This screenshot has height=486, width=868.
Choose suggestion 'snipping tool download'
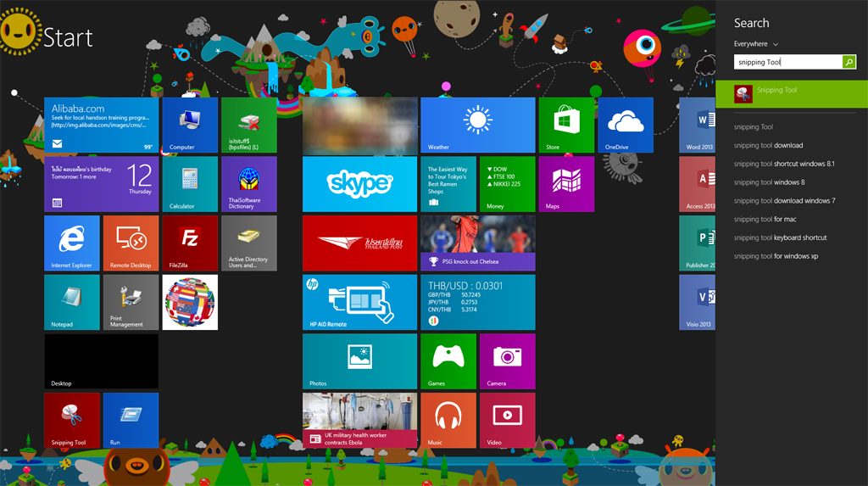pyautogui.click(x=768, y=145)
